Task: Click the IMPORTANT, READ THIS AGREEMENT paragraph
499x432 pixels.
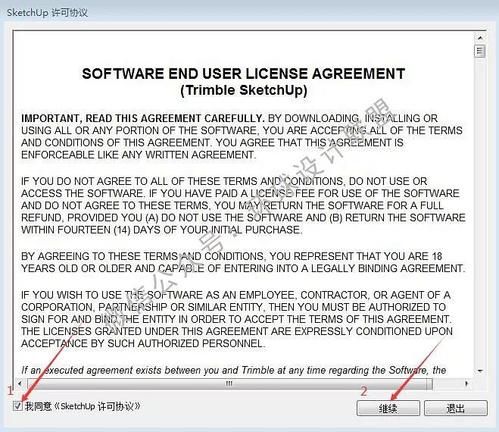Action: click(242, 137)
